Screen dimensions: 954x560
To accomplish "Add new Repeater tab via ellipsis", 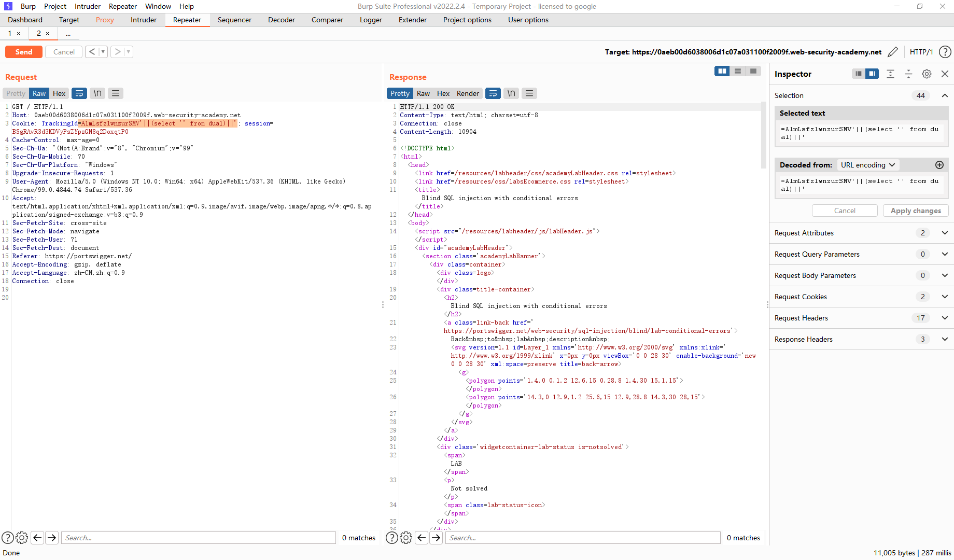I will click(68, 33).
